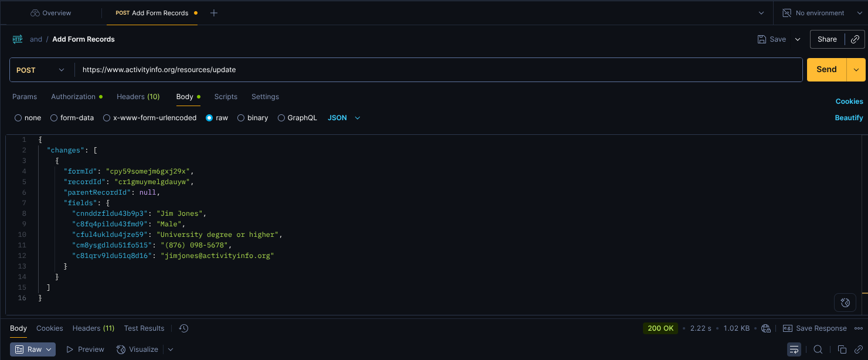Image resolution: width=868 pixels, height=360 pixels.
Task: Open Raw response format dropdown
Action: pos(34,349)
